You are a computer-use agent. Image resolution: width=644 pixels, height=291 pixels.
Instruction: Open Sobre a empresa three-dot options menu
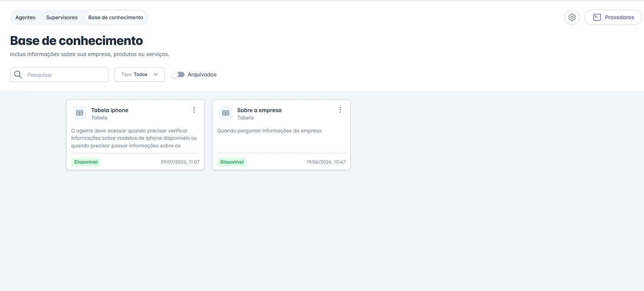pos(340,110)
